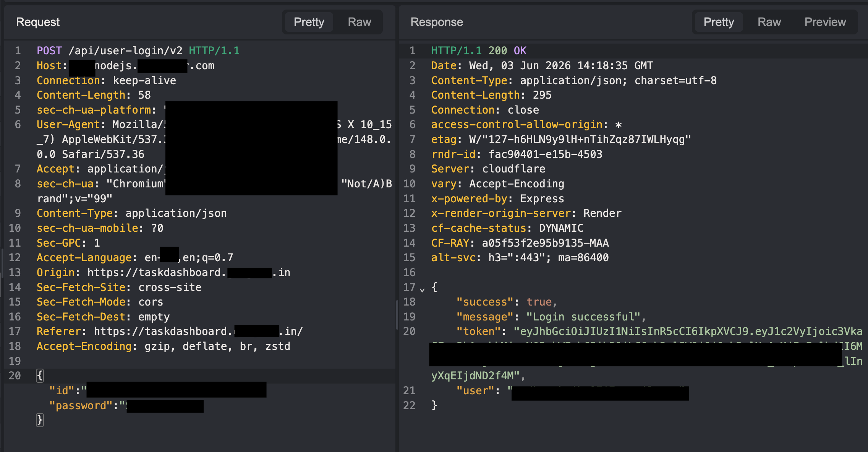868x452 pixels.
Task: Click the Accept-Language header
Action: click(x=135, y=258)
